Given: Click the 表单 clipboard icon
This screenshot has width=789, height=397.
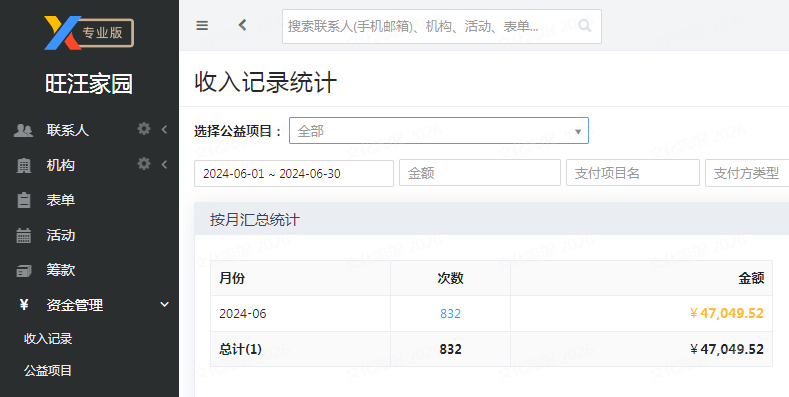Looking at the screenshot, I should click(x=24, y=200).
